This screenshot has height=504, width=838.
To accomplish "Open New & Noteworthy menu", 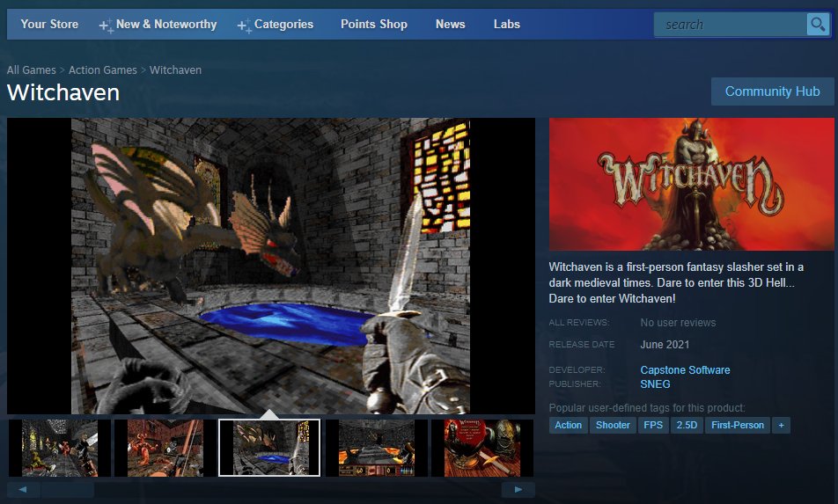I will point(158,24).
